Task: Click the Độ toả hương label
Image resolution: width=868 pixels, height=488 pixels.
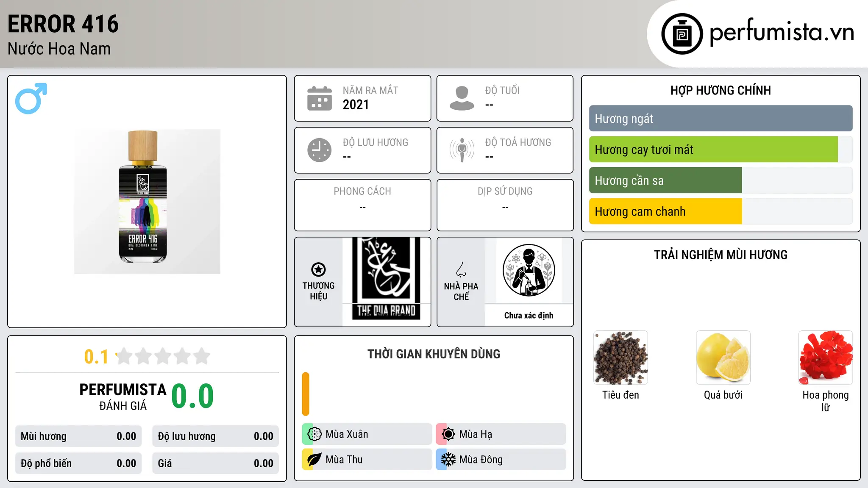Action: coord(518,142)
